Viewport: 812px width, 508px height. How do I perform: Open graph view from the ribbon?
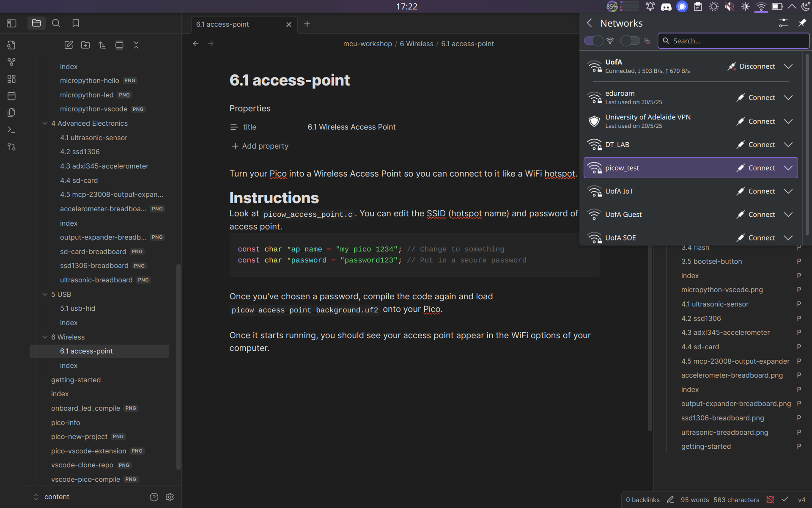(12, 62)
